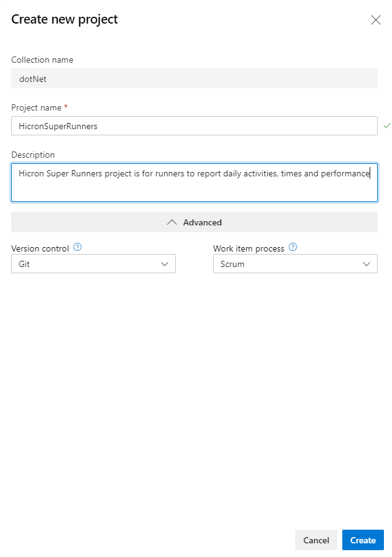
Task: Click the green validation checkmark beside project name
Action: click(386, 125)
